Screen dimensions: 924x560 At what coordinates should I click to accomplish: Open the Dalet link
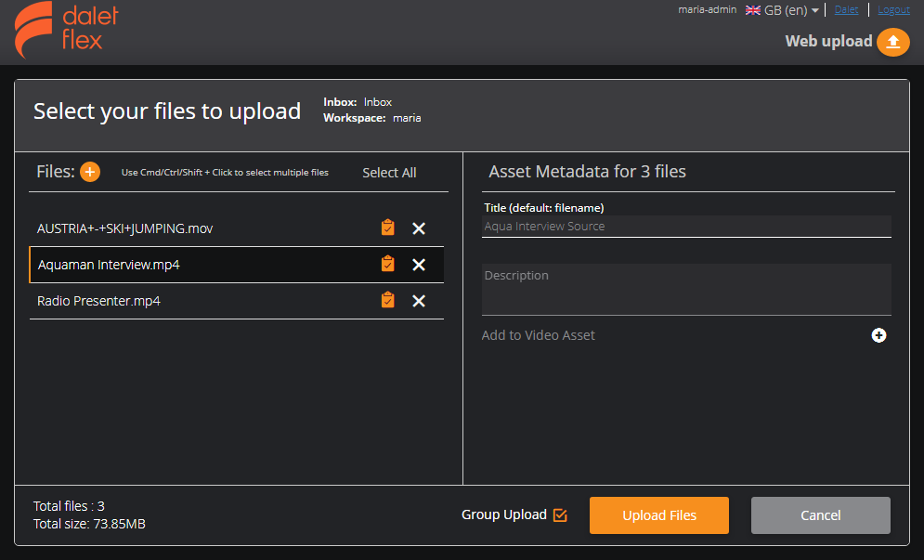point(846,9)
